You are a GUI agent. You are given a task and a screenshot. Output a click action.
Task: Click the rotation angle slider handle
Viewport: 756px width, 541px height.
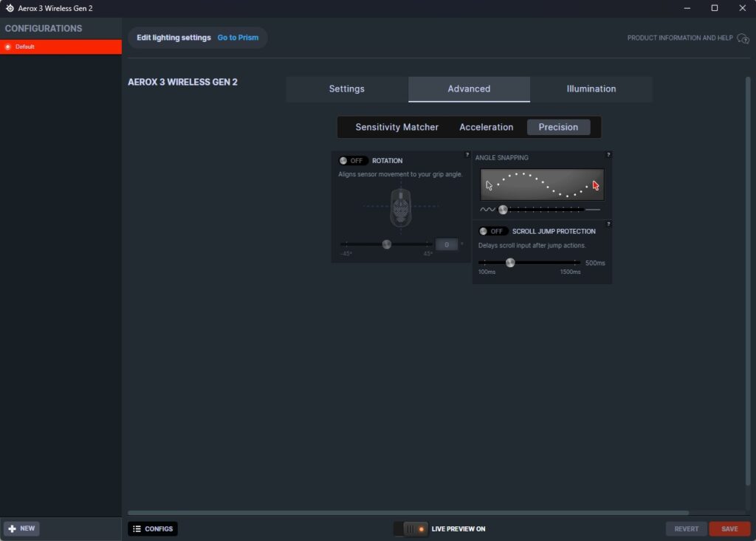click(x=387, y=244)
